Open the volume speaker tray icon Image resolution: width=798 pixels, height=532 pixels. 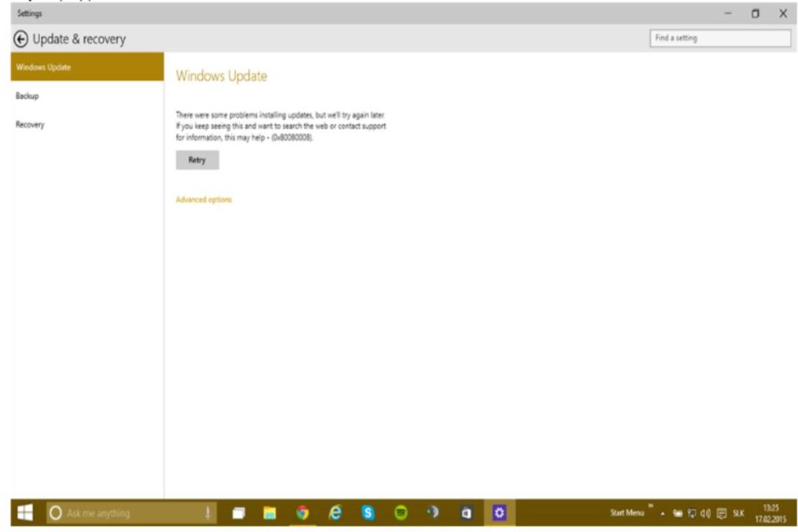[x=706, y=513]
